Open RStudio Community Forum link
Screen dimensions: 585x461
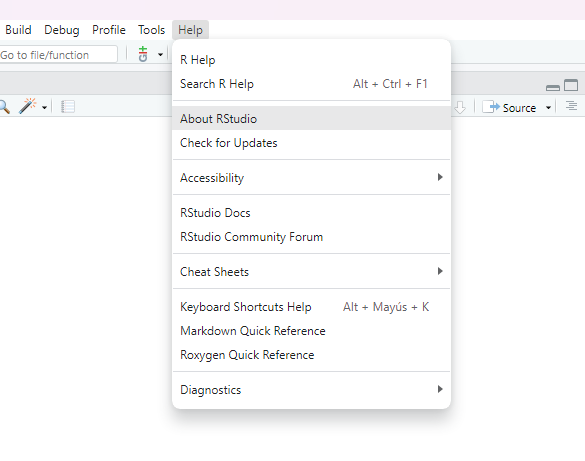(x=312, y=236)
